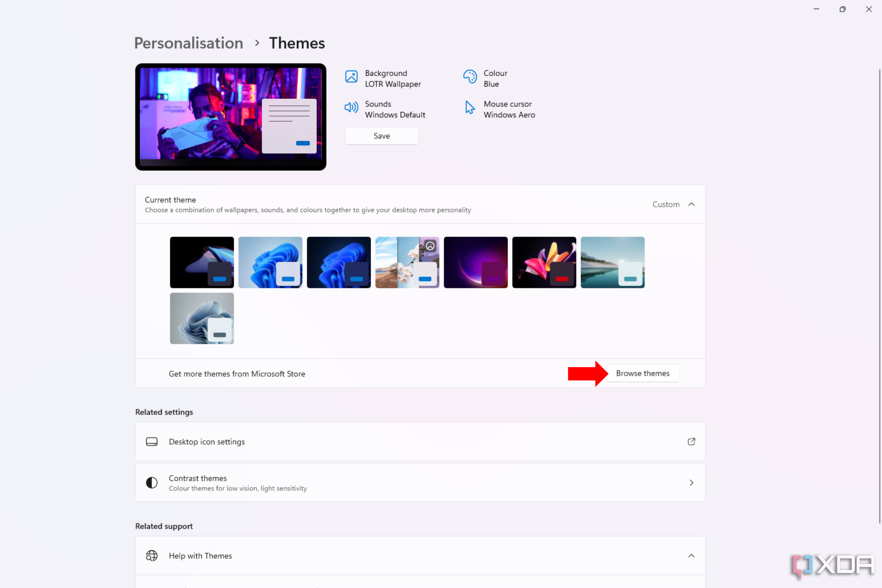Close the Settings window
The image size is (882, 588).
pos(869,9)
